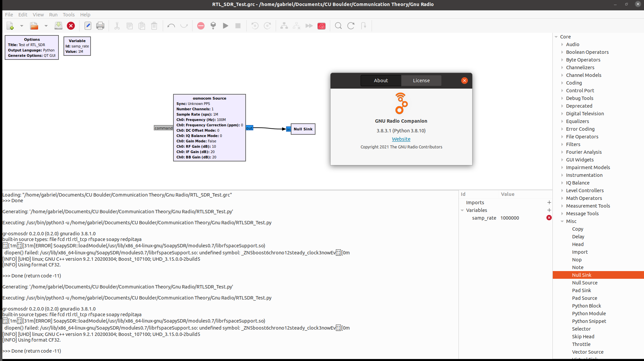Cut selection using the scissors icon

(x=117, y=26)
